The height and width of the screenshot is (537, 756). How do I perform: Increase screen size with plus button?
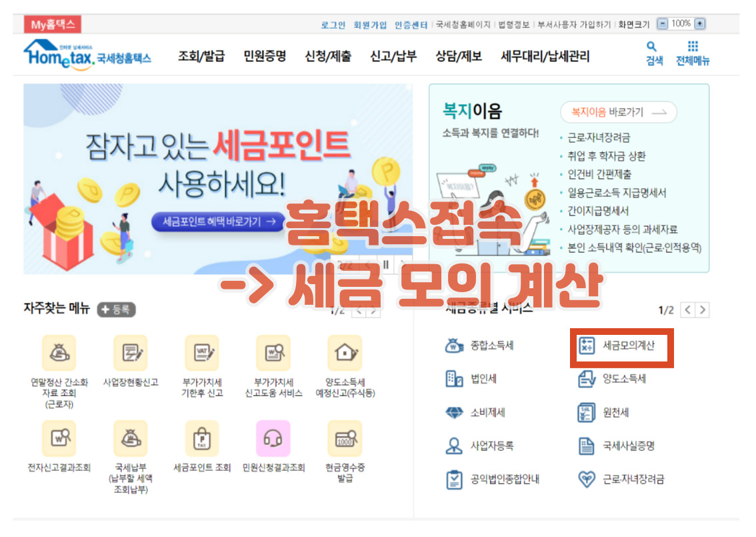point(700,23)
